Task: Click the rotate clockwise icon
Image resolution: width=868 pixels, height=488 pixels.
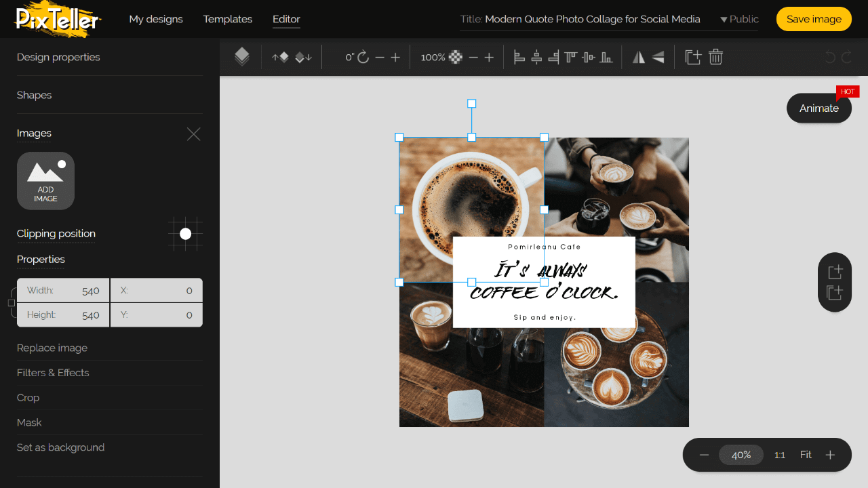Action: coord(363,58)
